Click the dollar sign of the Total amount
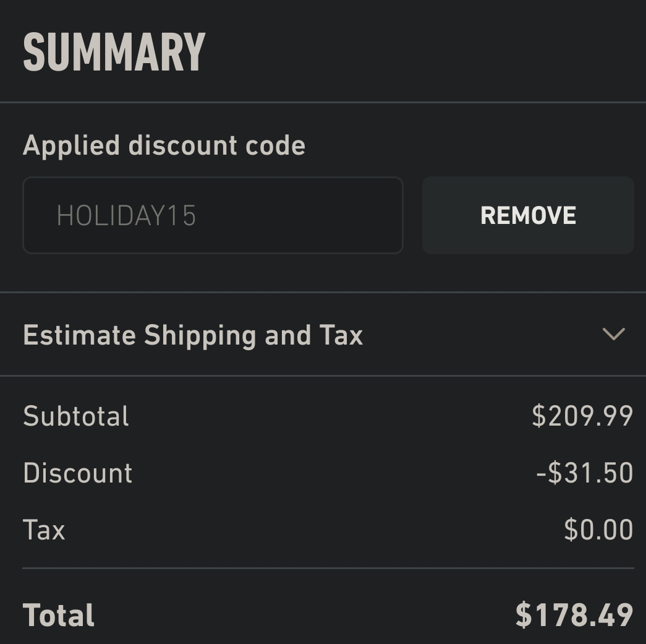Image resolution: width=646 pixels, height=644 pixels. click(x=524, y=616)
